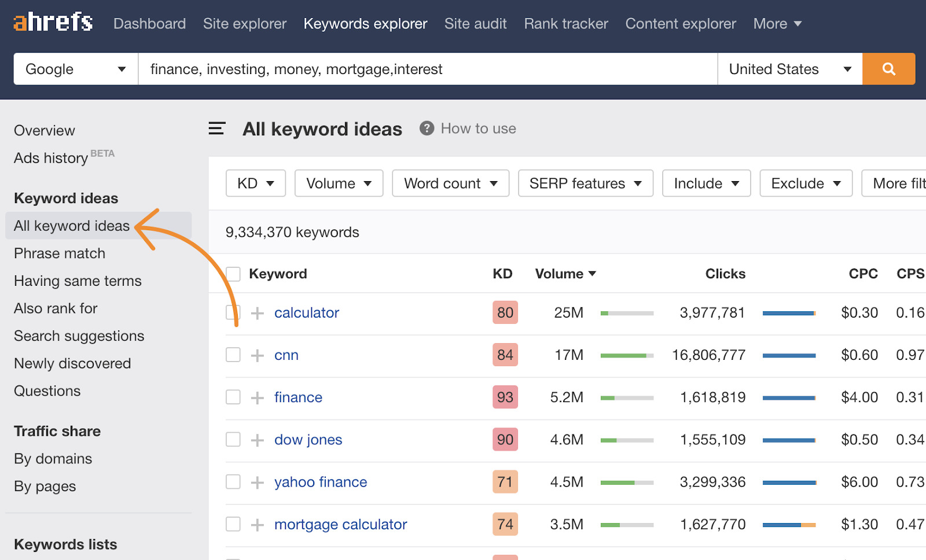Check the checkbox for dow jones
Viewport: 926px width, 560px height.
(233, 439)
